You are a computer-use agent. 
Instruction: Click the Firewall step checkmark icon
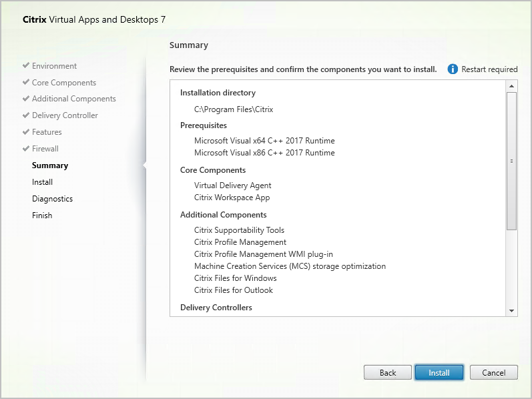25,149
